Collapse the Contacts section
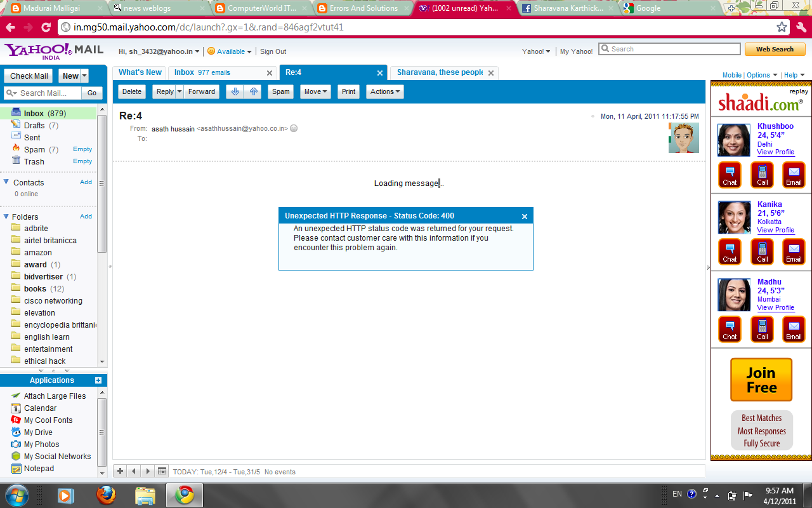The width and height of the screenshot is (812, 508). [6, 182]
